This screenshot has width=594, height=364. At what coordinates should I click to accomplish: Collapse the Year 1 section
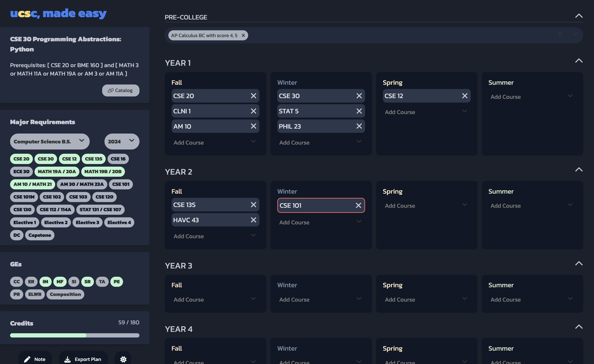point(579,61)
